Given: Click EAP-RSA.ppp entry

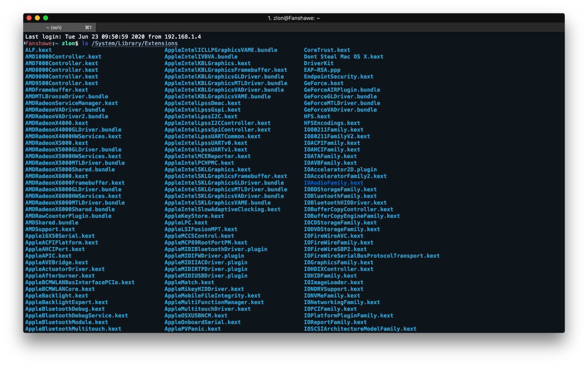Looking at the screenshot, I should [322, 70].
